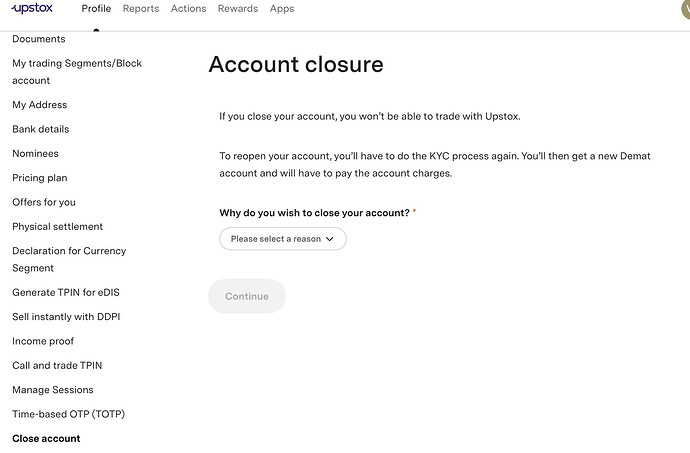The width and height of the screenshot is (690, 453).
Task: Open My Address section
Action: click(40, 105)
